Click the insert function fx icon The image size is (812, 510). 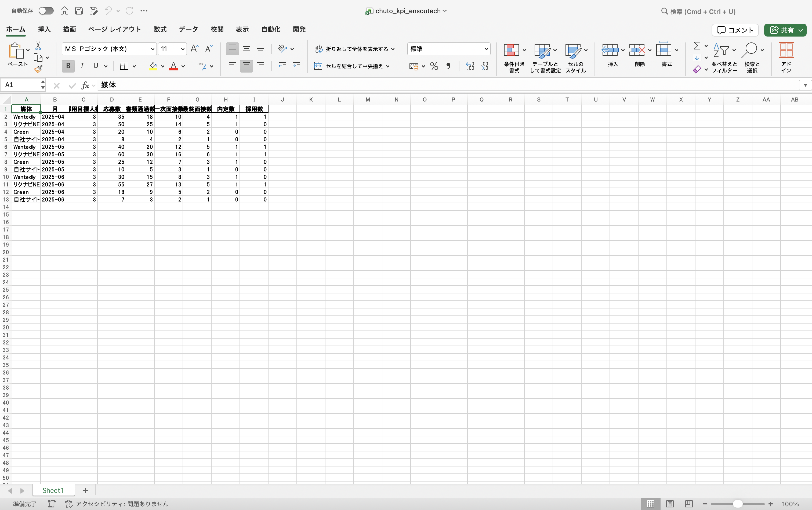click(x=85, y=85)
